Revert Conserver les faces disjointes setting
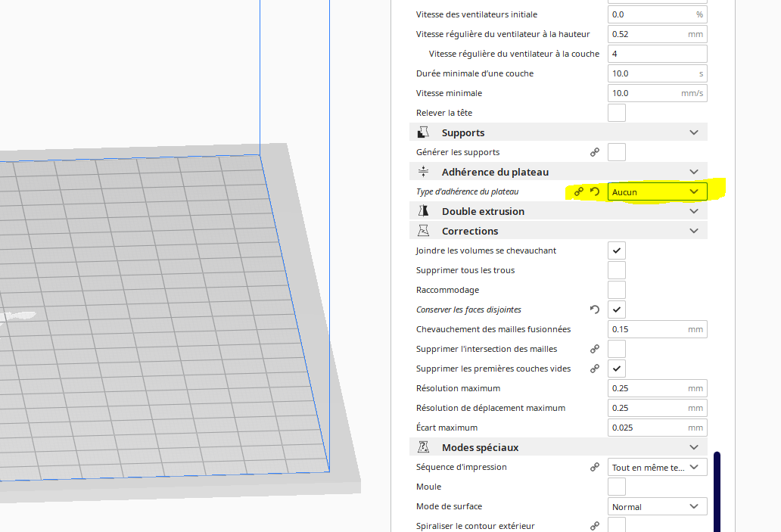Viewport: 781px width, 532px height. pos(595,310)
